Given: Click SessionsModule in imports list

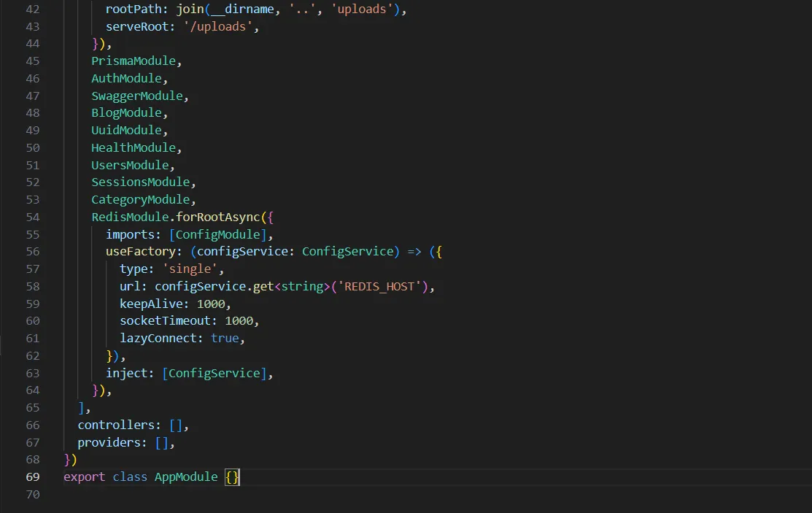Looking at the screenshot, I should (140, 182).
